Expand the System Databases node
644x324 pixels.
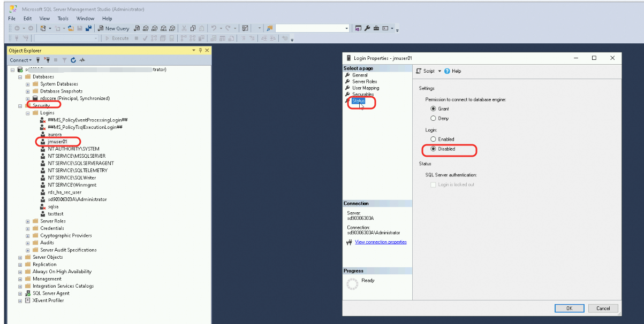[28, 84]
